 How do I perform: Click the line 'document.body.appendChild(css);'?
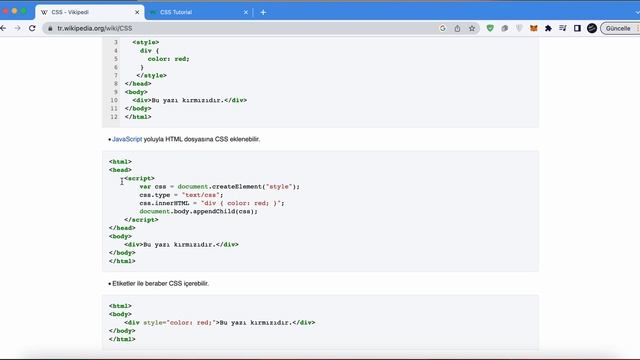tap(198, 211)
